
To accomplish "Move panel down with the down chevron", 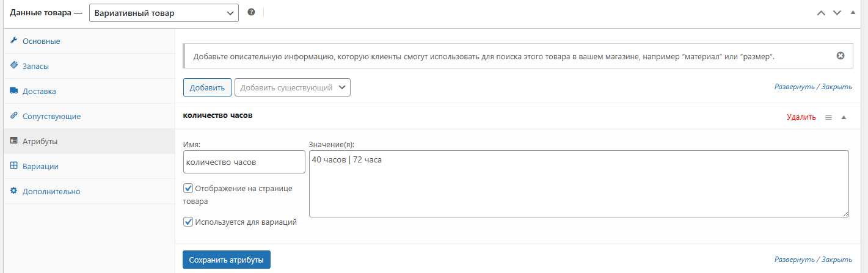I will click(x=837, y=13).
